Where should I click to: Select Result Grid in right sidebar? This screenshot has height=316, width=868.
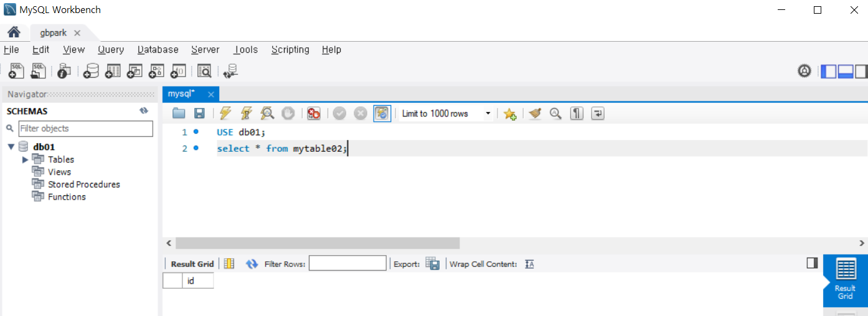846,280
